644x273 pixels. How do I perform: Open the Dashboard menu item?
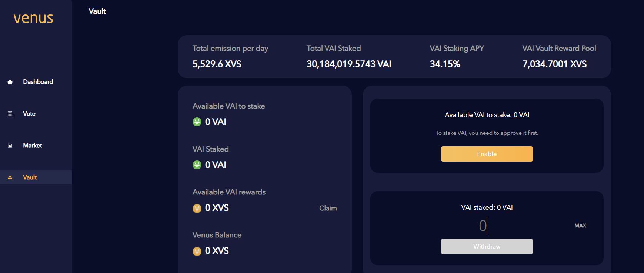(36, 82)
